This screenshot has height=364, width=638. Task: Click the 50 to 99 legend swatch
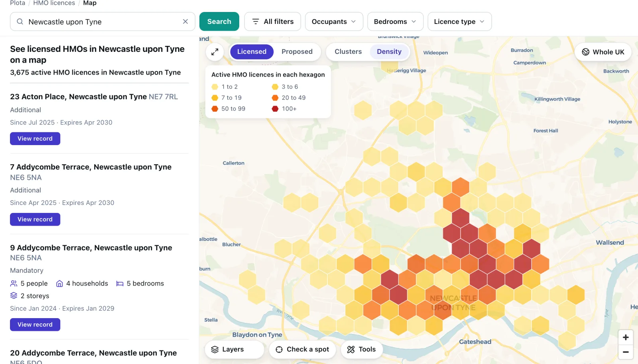[x=215, y=109]
